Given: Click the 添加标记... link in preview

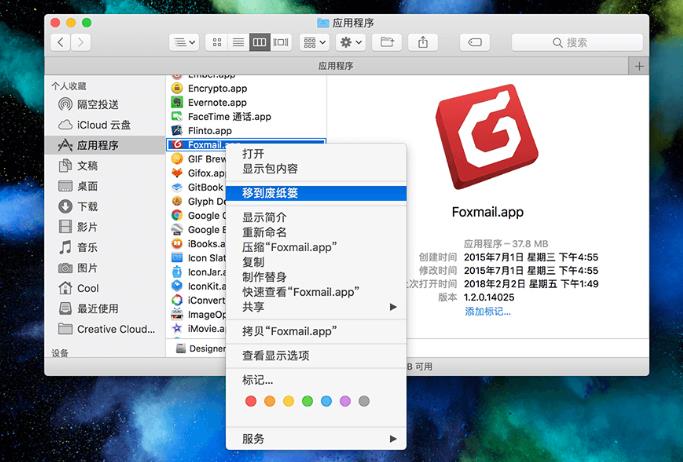Looking at the screenshot, I should click(x=487, y=312).
